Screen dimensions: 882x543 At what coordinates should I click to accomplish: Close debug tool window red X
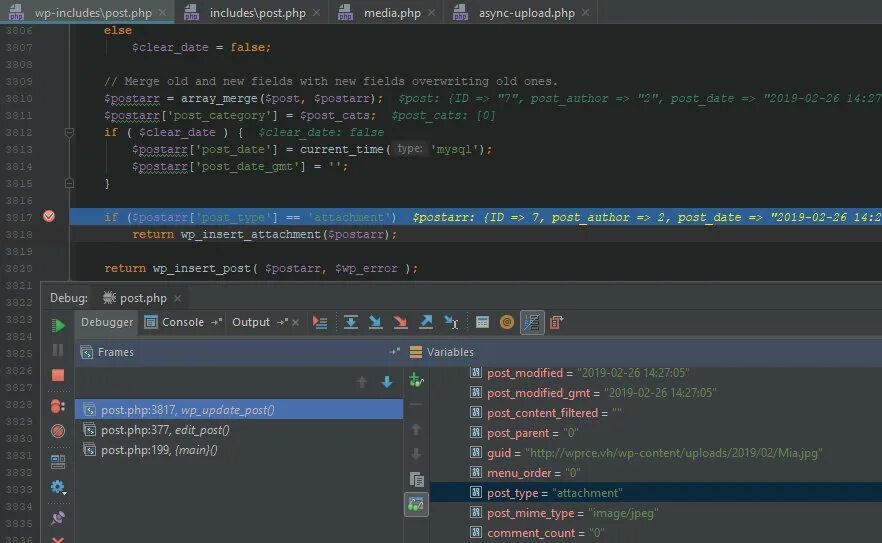click(x=58, y=540)
